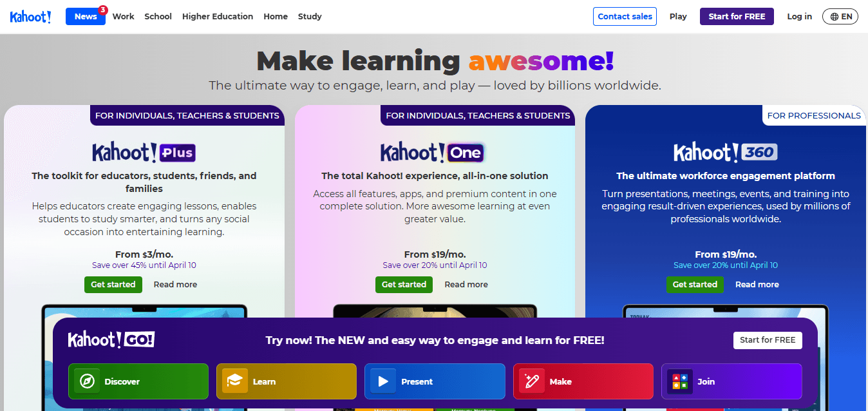Open the Study menu item
Screen dimensions: 868x411
[x=310, y=16]
